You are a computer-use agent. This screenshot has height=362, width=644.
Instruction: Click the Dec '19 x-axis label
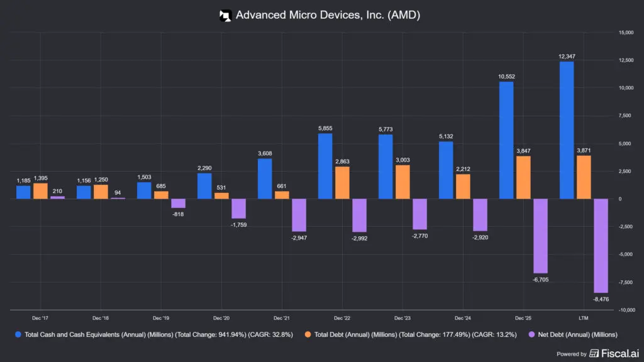(x=161, y=318)
